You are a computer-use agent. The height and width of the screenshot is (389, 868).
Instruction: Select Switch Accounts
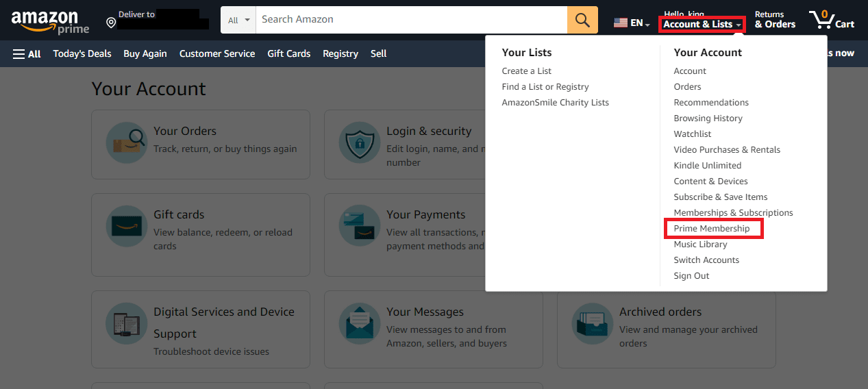pyautogui.click(x=706, y=260)
